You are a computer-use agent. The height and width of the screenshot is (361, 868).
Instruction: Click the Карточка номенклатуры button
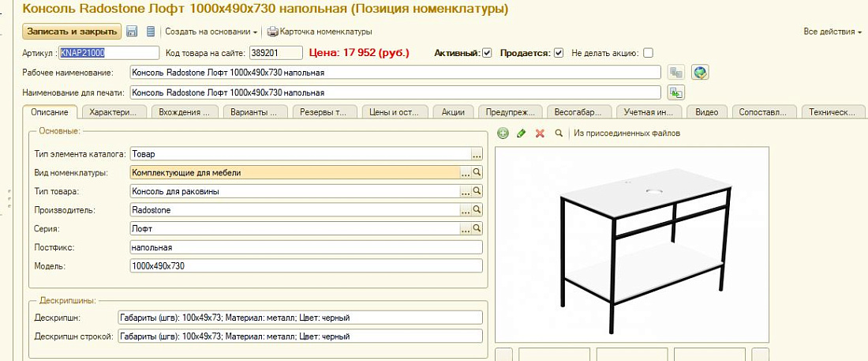coord(320,32)
